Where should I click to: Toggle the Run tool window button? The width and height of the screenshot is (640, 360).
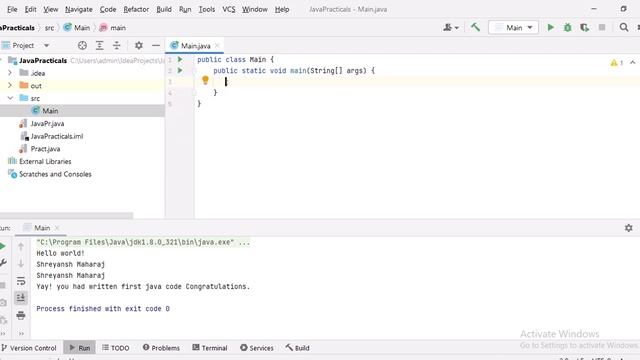tap(80, 348)
